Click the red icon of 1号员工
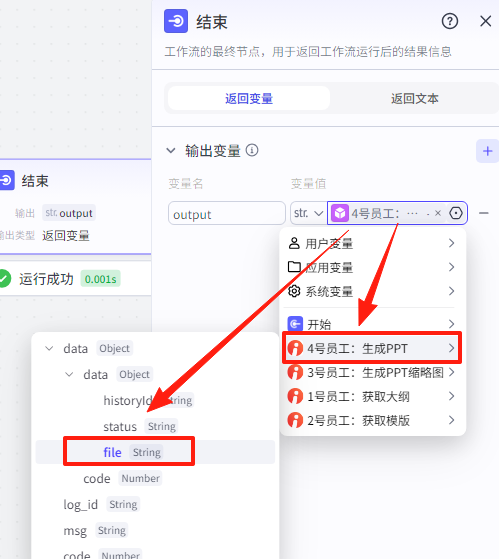 tap(295, 396)
